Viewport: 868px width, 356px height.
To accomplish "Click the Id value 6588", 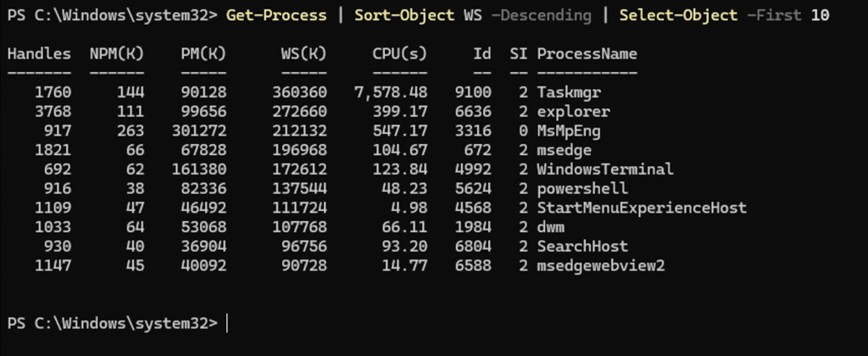I will click(473, 266).
